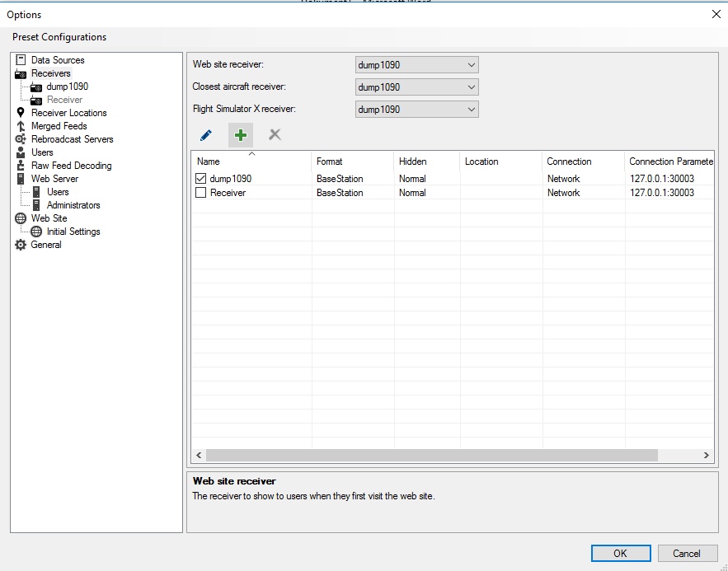728x571 pixels.
Task: Click the greyed Receiver child node icon
Action: tap(36, 101)
